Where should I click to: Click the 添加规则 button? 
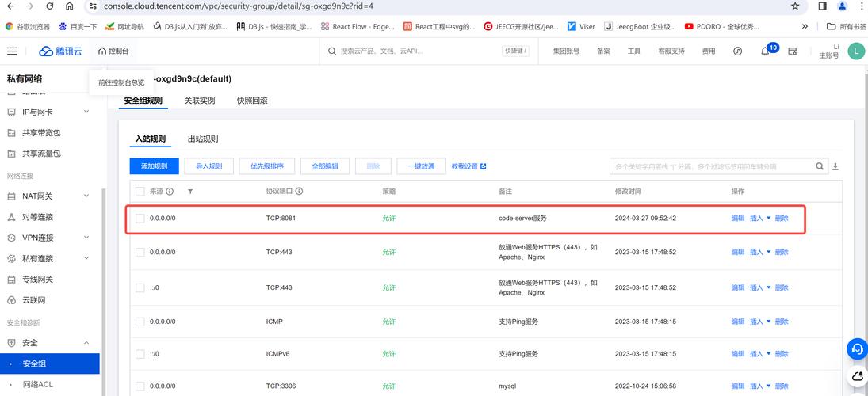(154, 166)
